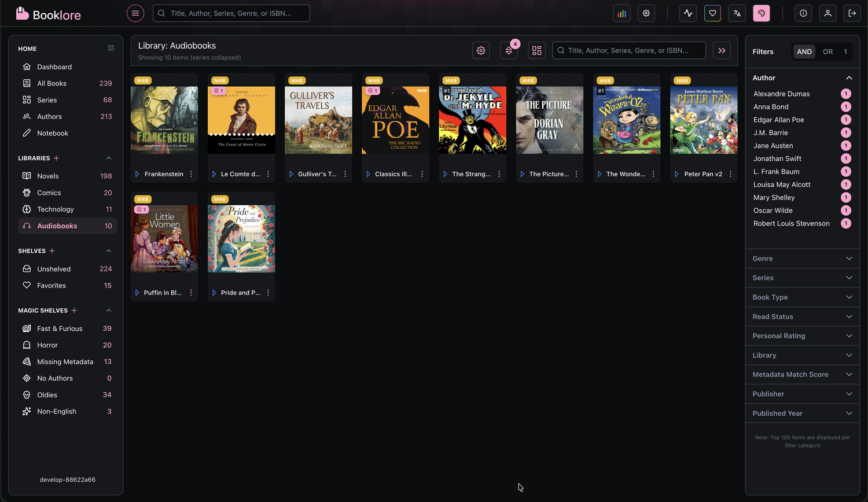Click the library search input field
The width and height of the screenshot is (868, 502).
pos(629,50)
